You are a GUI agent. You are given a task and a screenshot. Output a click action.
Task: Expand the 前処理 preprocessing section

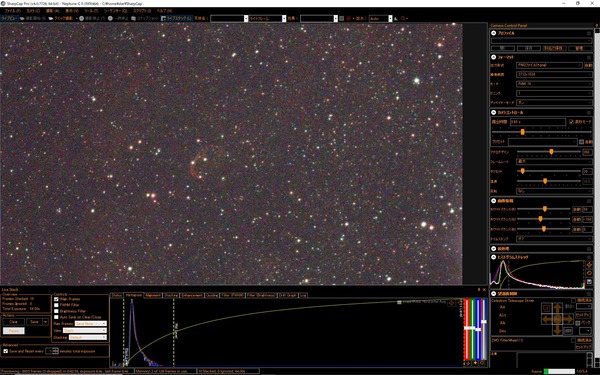[494, 249]
